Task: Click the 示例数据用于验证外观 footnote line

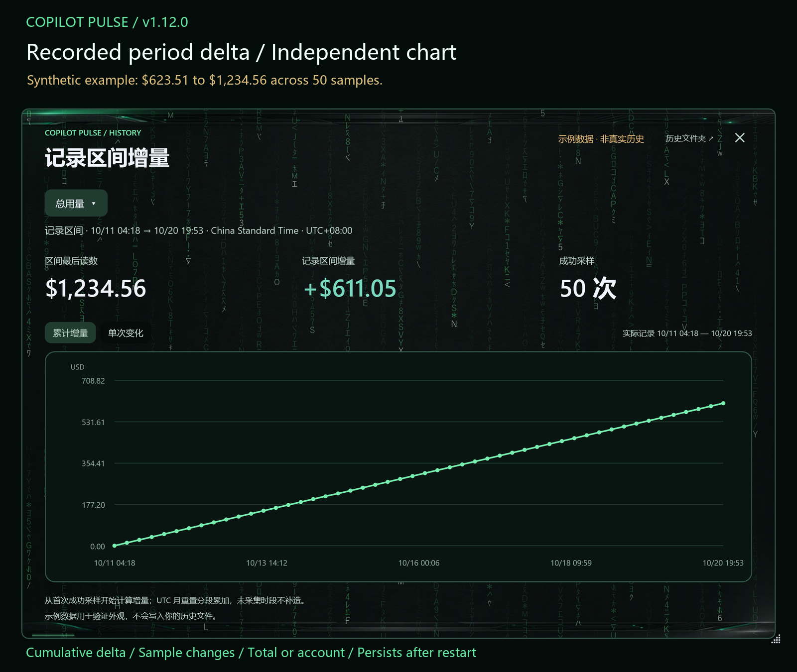Action: (132, 616)
